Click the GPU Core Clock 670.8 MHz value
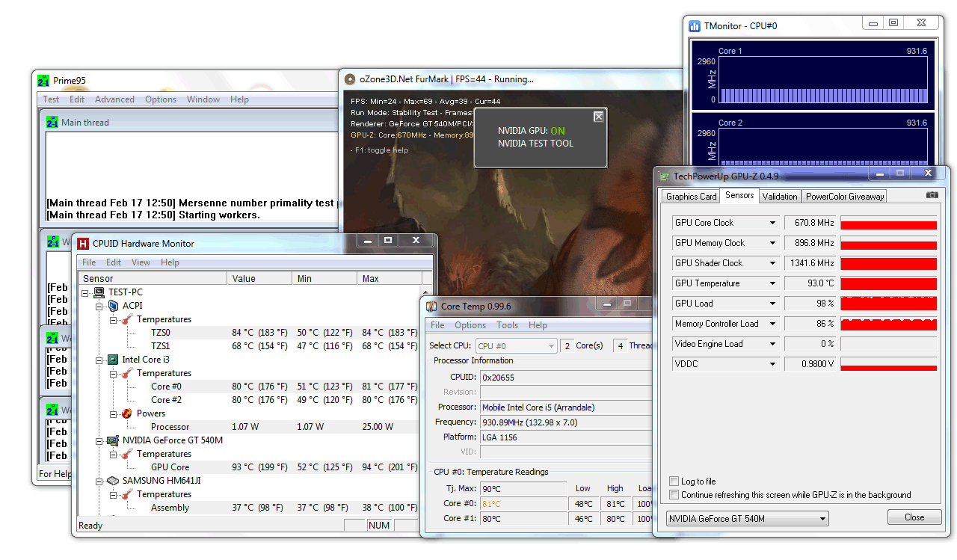This screenshot has width=957, height=560. [x=810, y=223]
